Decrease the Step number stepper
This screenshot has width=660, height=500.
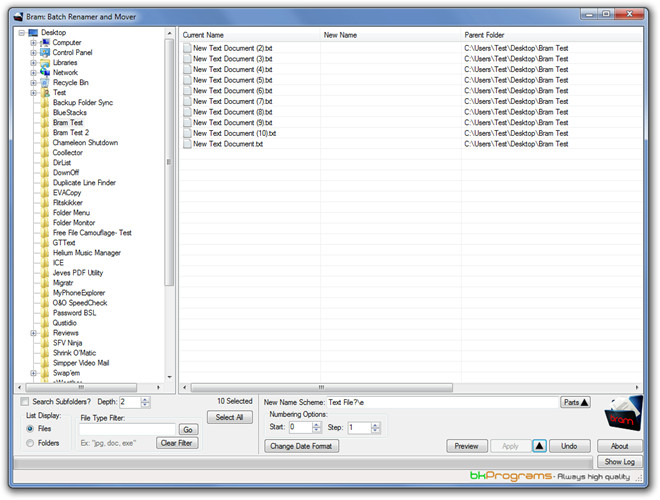pos(375,430)
